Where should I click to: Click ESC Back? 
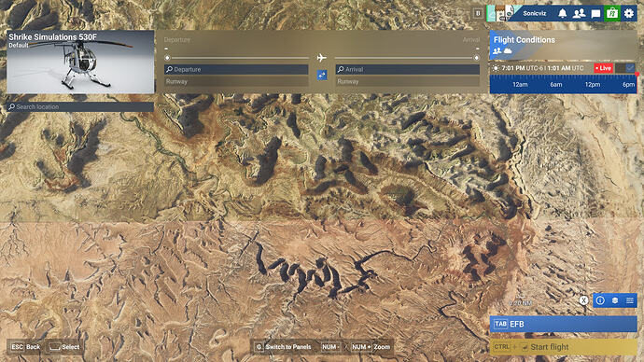tap(25, 347)
